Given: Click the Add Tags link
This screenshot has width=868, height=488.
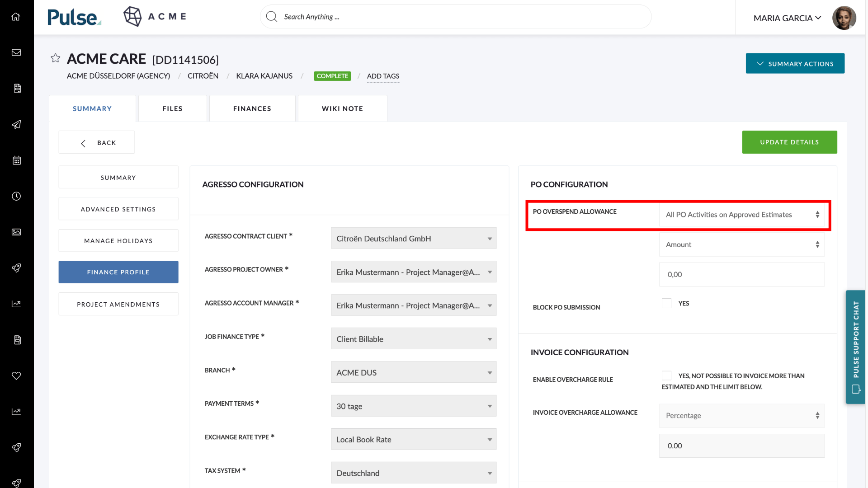Looking at the screenshot, I should click(383, 76).
